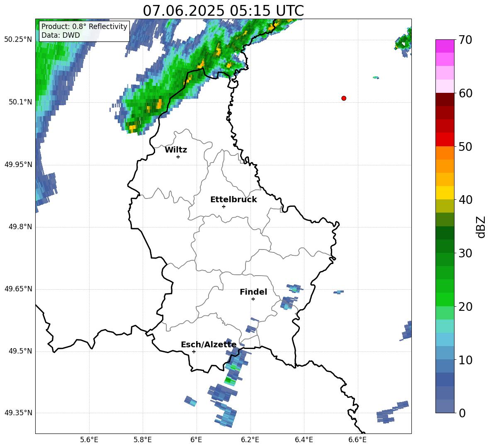Click the dBZ colorbar axis label
The height and width of the screenshot is (448, 491).
(481, 227)
